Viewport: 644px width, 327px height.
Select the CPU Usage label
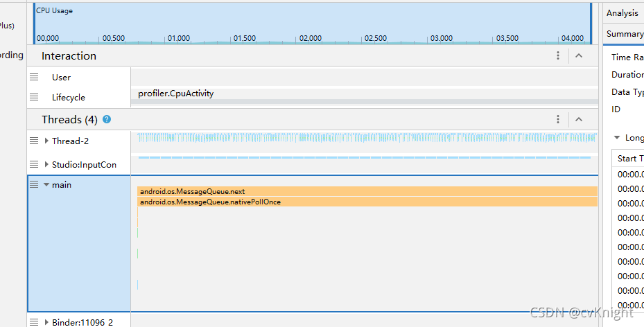(x=54, y=10)
